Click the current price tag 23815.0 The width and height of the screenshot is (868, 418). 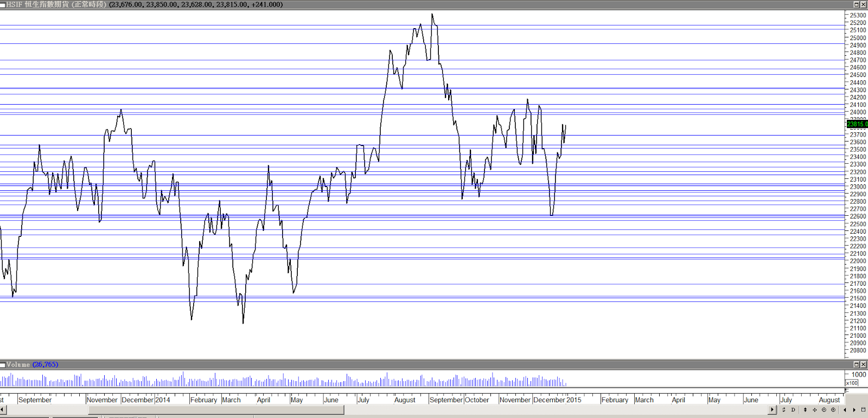click(x=857, y=124)
